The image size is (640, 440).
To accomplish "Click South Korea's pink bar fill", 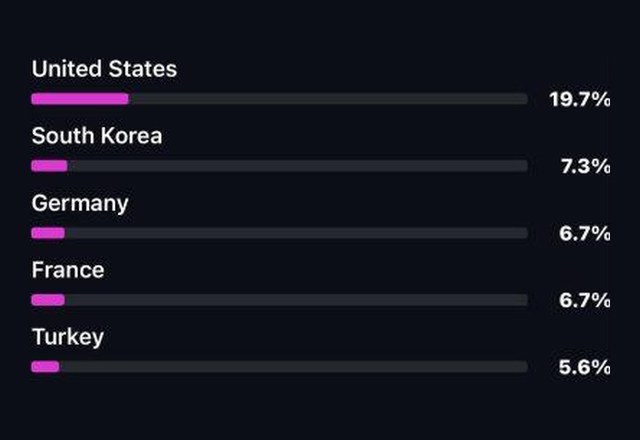I will 49,166.
